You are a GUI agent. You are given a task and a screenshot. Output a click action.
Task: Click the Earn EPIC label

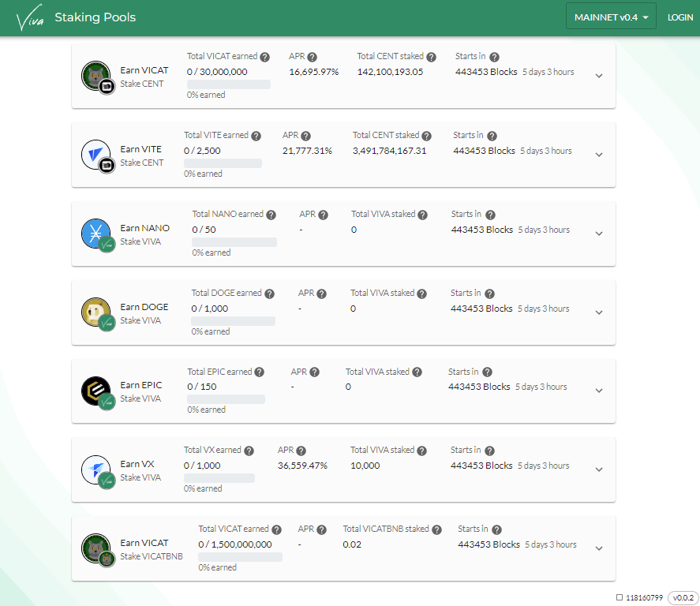click(x=141, y=385)
